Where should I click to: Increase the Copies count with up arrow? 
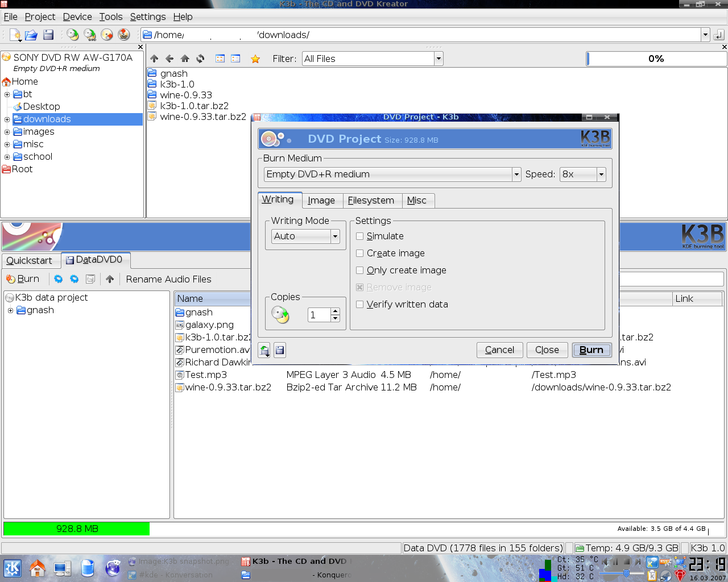[x=336, y=311]
